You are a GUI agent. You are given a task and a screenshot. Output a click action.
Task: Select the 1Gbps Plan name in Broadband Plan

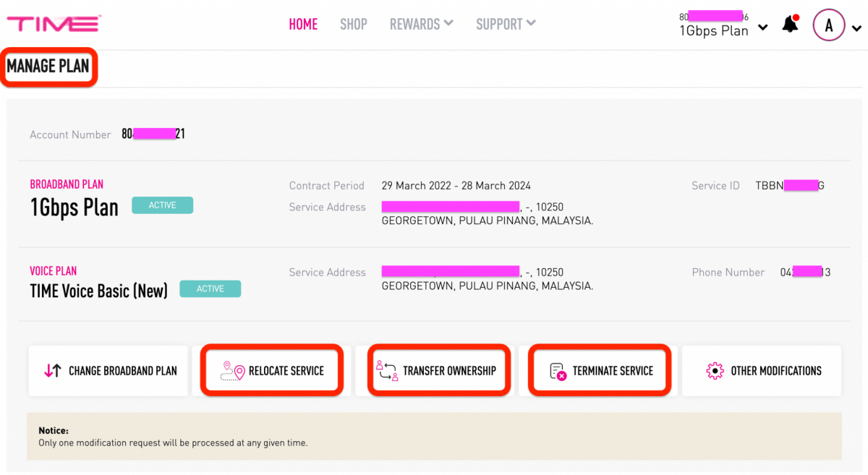tap(74, 207)
